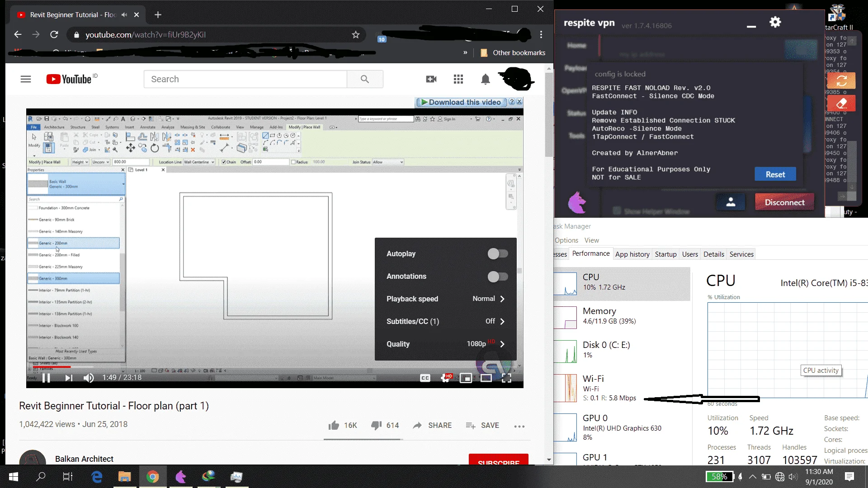
Task: Click SHARE under the video
Action: (432, 426)
